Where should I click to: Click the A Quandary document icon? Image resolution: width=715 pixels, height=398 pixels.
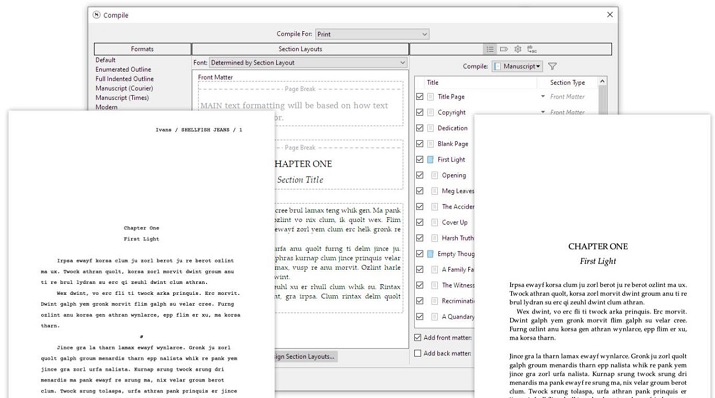[435, 316]
